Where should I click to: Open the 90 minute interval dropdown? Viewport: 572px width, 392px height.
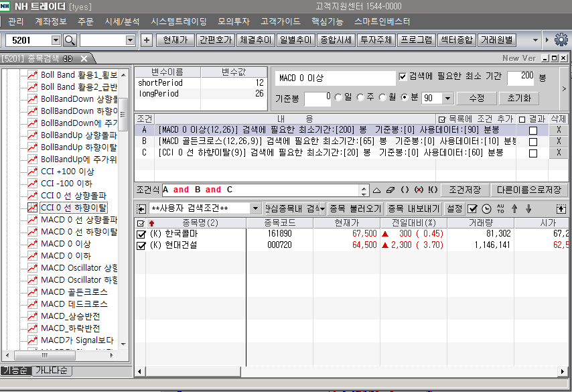pyautogui.click(x=447, y=99)
